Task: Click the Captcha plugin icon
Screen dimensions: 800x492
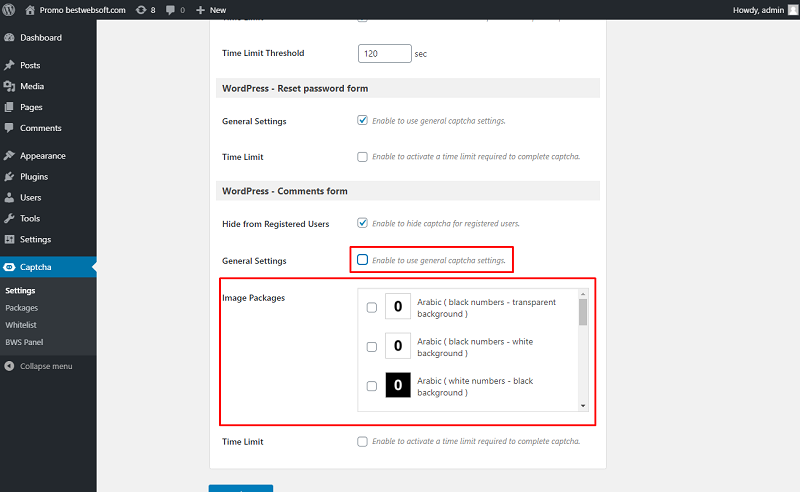Action: coord(9,267)
